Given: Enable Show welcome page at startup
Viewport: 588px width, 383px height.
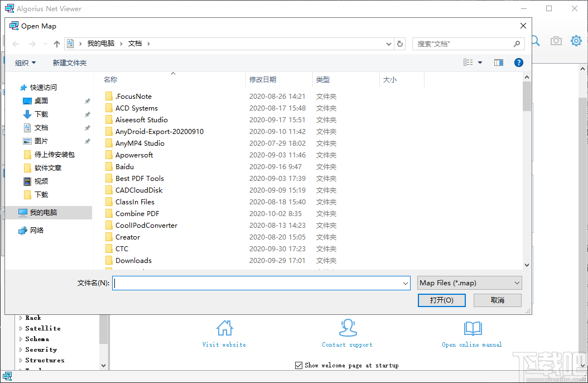Looking at the screenshot, I should click(x=299, y=366).
